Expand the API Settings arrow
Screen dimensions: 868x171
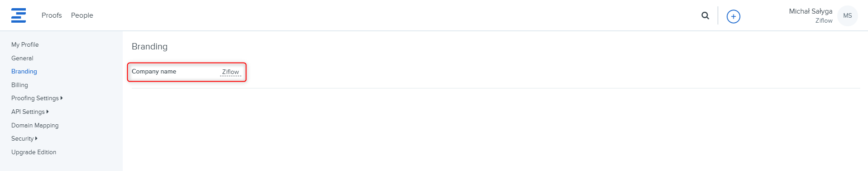coord(48,112)
